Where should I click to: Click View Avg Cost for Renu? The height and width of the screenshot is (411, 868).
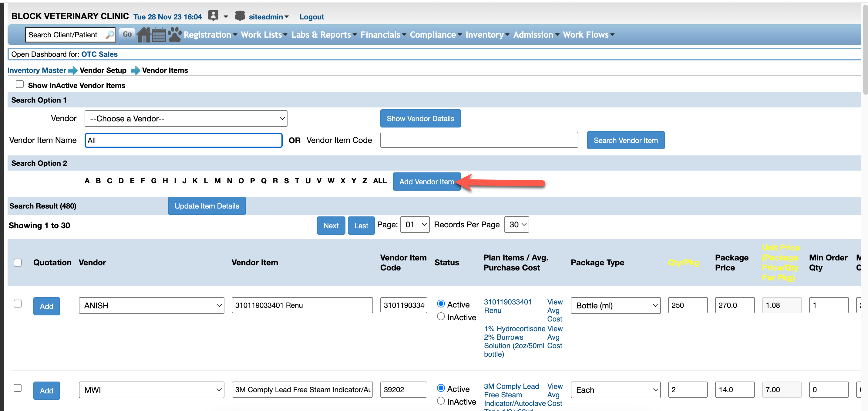(555, 310)
